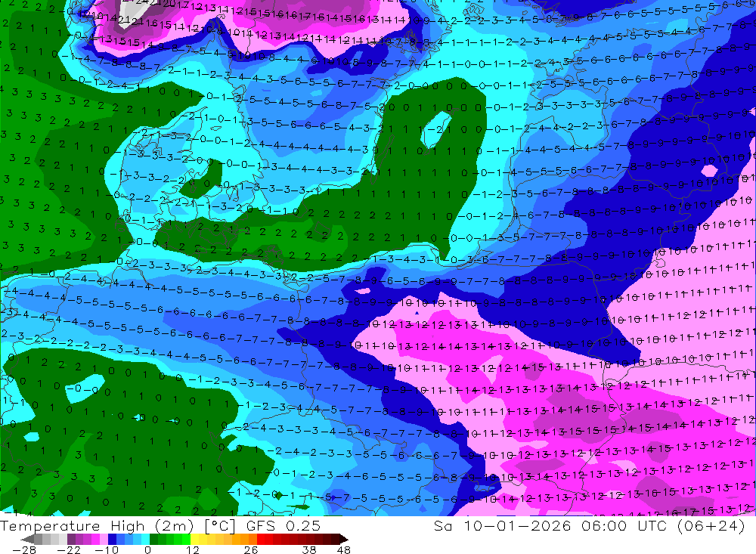Click the '-10' legend value
The width and height of the screenshot is (756, 554).
107,549
